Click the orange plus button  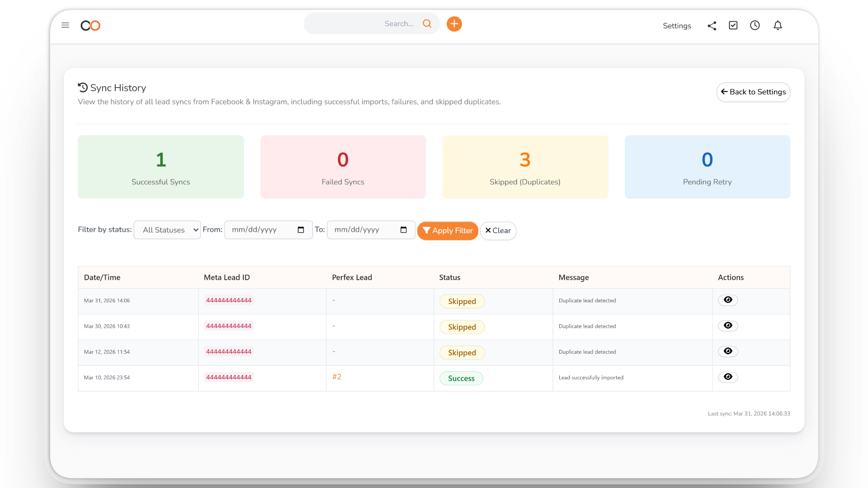(454, 23)
